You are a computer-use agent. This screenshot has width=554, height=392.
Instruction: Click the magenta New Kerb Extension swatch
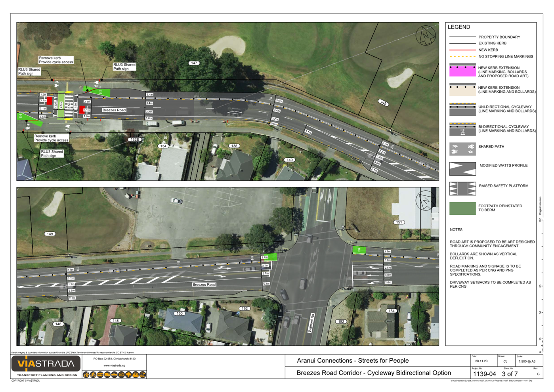point(462,70)
